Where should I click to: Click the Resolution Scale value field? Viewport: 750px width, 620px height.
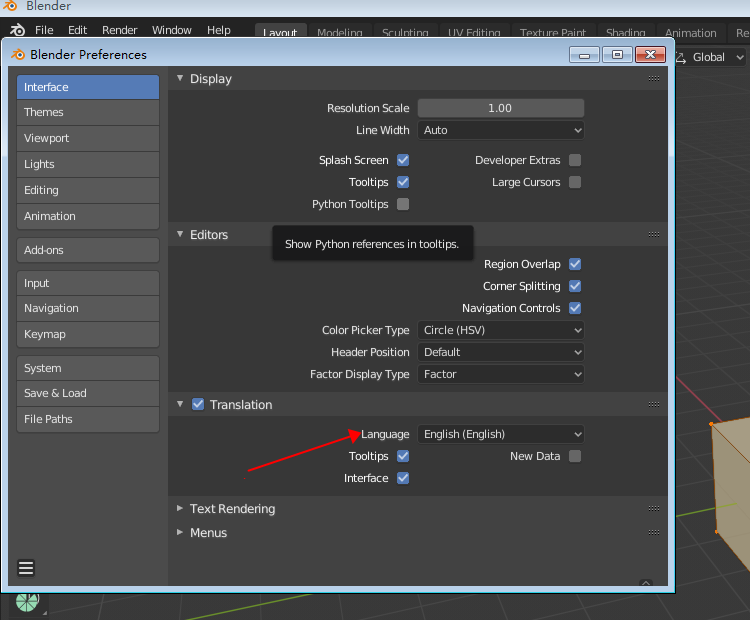coord(501,108)
